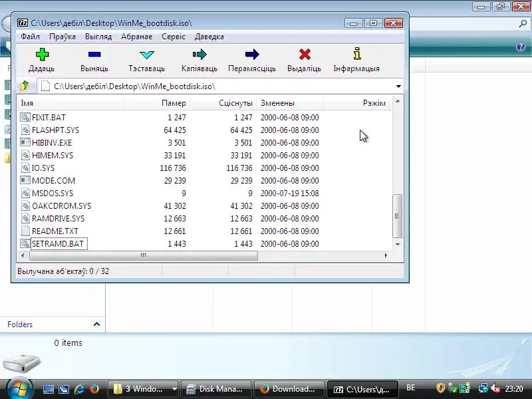This screenshot has height=399, width=532.
Task: Click size 116 736 of IO.SYS
Action: click(x=173, y=168)
